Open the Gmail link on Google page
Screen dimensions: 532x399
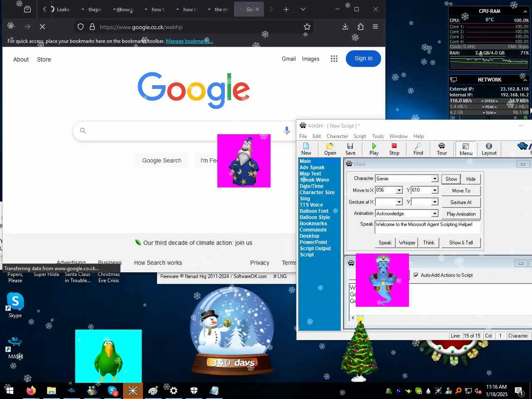click(289, 59)
